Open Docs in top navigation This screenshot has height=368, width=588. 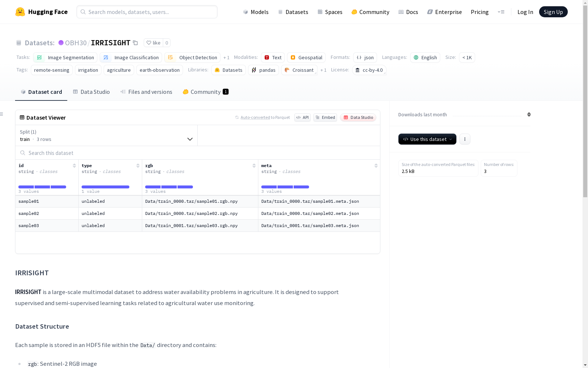[408, 12]
